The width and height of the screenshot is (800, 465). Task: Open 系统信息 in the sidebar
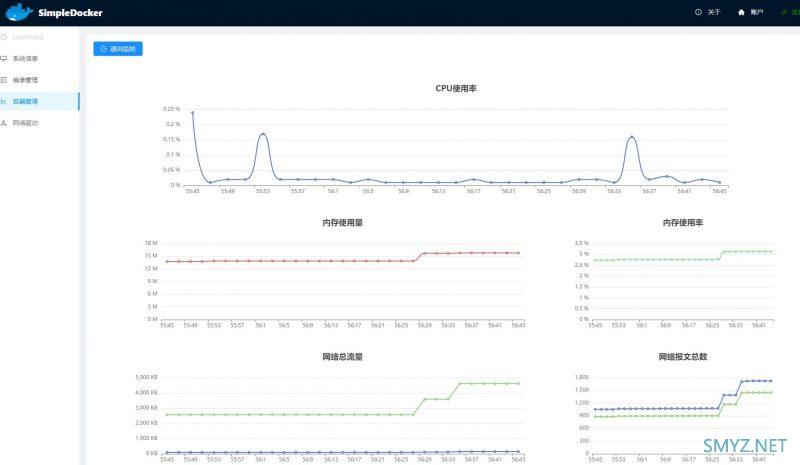pos(25,59)
